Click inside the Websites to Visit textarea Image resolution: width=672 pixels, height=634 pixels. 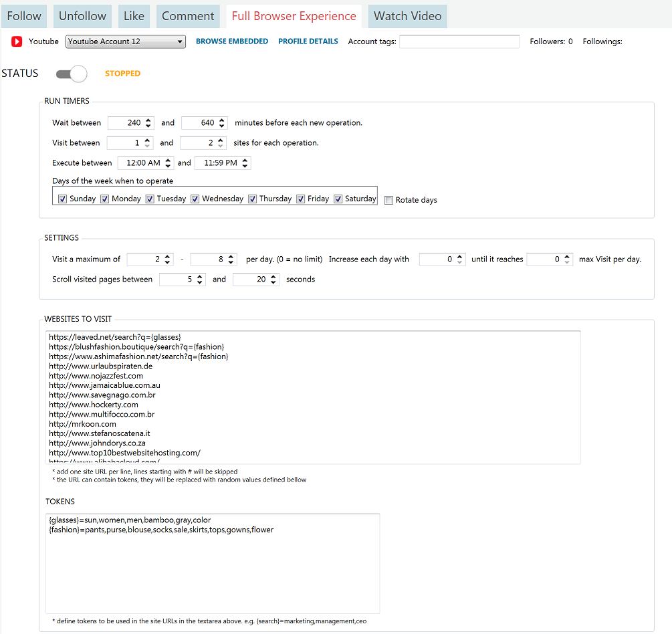[x=313, y=397]
